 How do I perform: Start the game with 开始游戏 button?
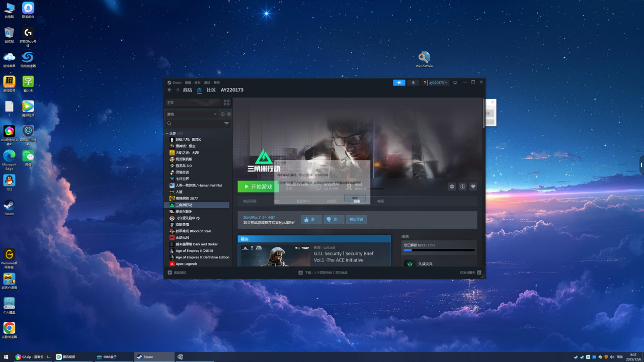tap(258, 187)
